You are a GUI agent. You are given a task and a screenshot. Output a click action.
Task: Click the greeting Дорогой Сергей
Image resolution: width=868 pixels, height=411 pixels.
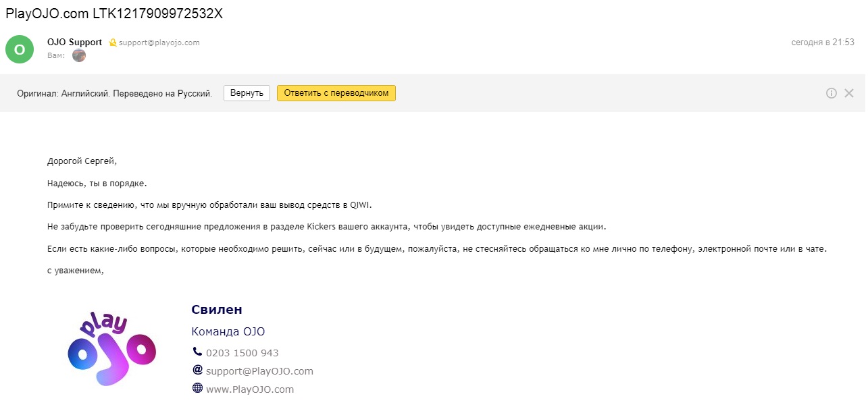tap(82, 161)
